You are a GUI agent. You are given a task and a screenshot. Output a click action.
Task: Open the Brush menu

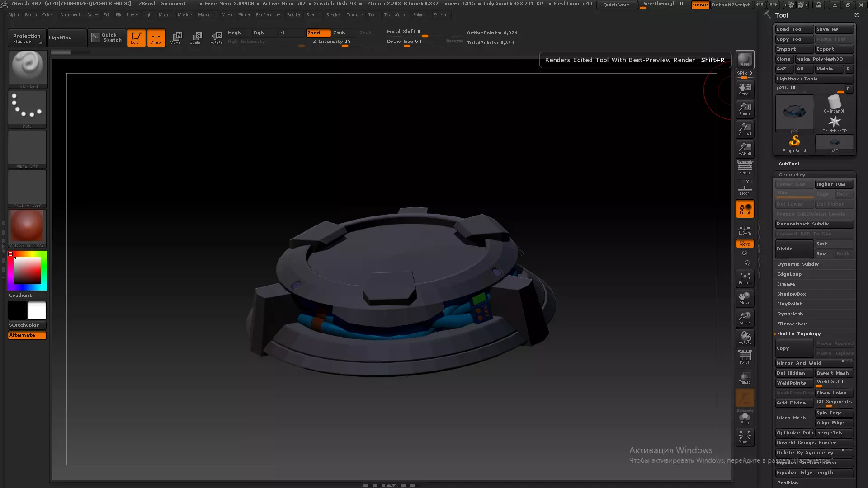31,15
